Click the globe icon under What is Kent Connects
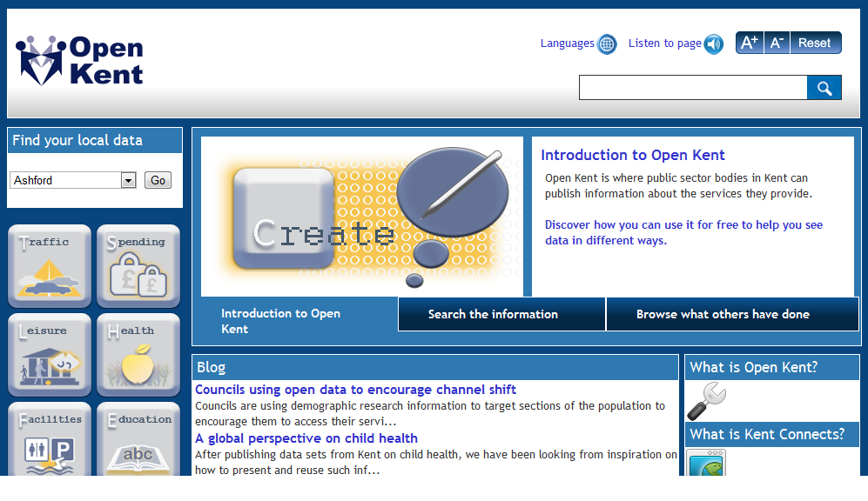868x501 pixels. pyautogui.click(x=706, y=462)
